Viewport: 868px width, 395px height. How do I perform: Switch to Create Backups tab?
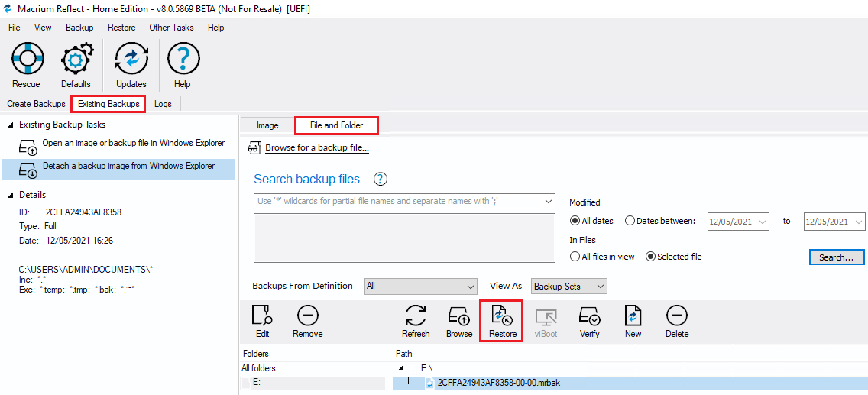36,103
